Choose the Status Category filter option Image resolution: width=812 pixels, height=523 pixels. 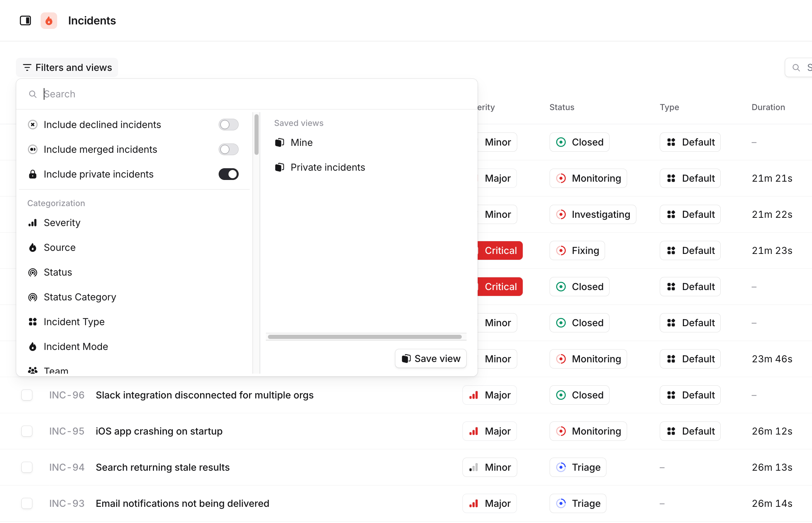pyautogui.click(x=134, y=297)
